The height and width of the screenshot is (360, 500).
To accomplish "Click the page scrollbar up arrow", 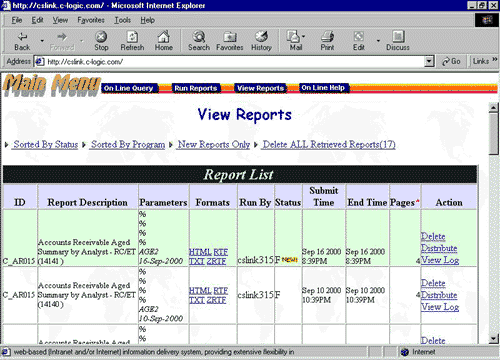I will (493, 108).
